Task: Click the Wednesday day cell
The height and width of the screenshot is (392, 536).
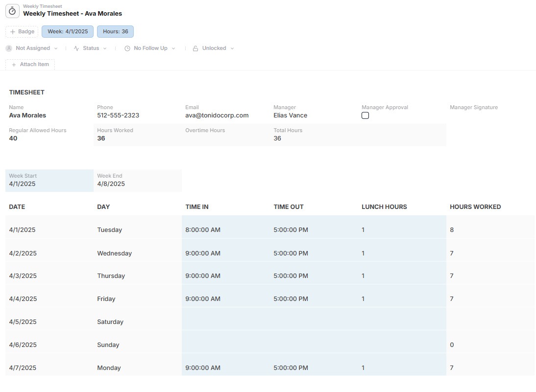Action: point(138,250)
